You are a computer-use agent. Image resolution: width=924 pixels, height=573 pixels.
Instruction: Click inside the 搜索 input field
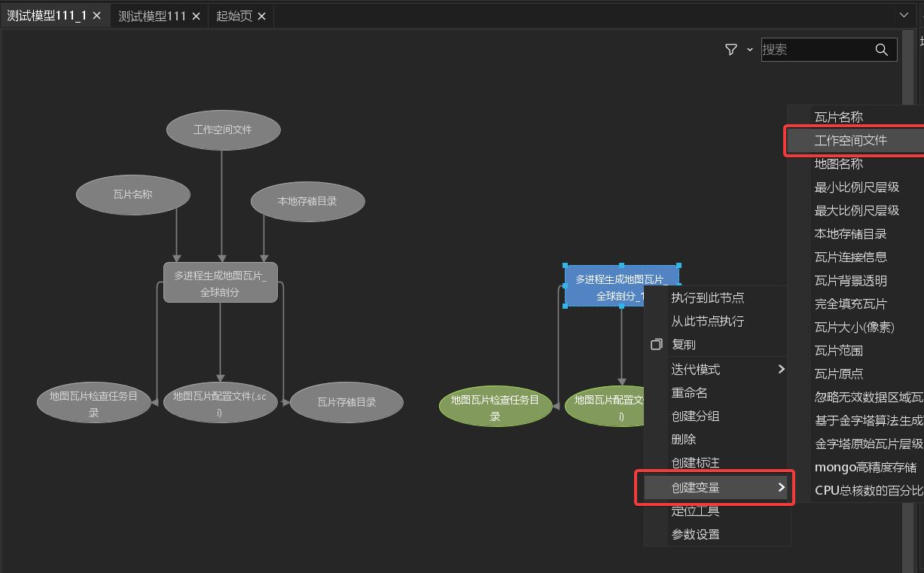click(816, 50)
